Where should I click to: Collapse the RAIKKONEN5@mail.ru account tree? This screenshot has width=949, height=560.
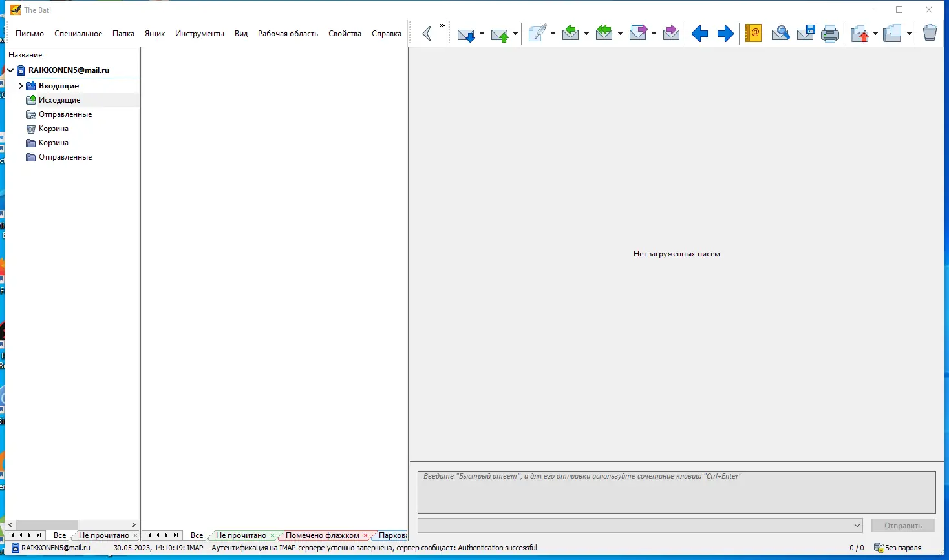click(10, 70)
